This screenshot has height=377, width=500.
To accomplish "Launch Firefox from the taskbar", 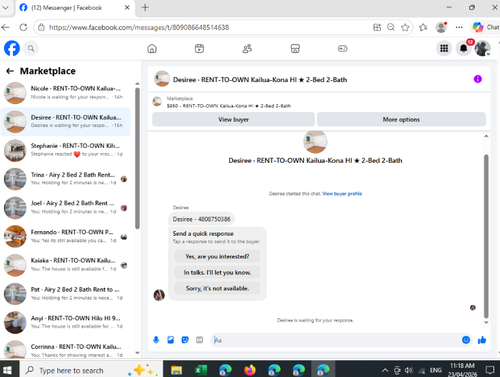I will [250, 370].
